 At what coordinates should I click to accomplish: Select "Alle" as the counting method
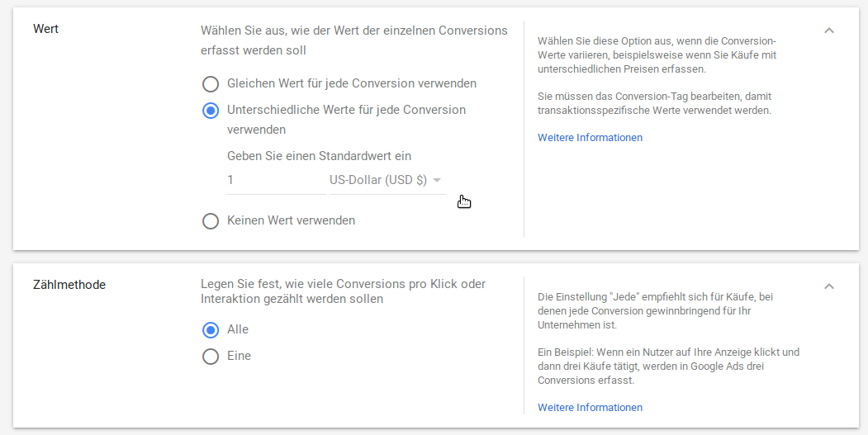211,330
